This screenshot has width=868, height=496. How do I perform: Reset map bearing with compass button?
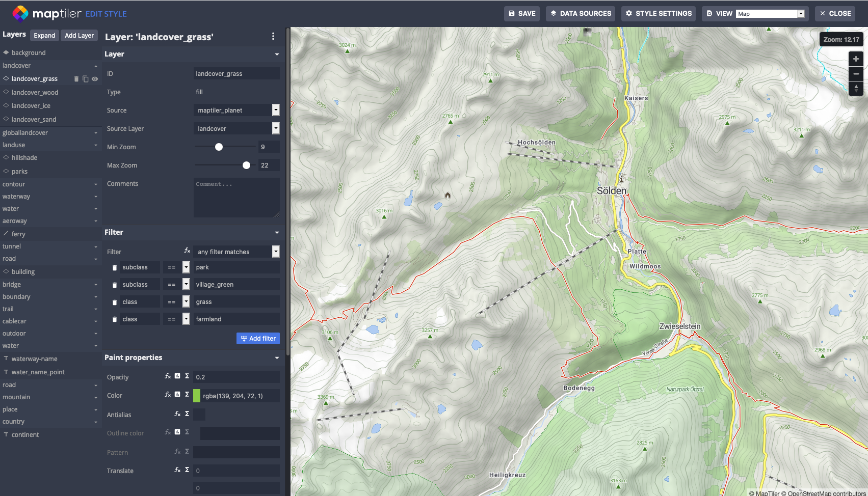[x=856, y=89]
